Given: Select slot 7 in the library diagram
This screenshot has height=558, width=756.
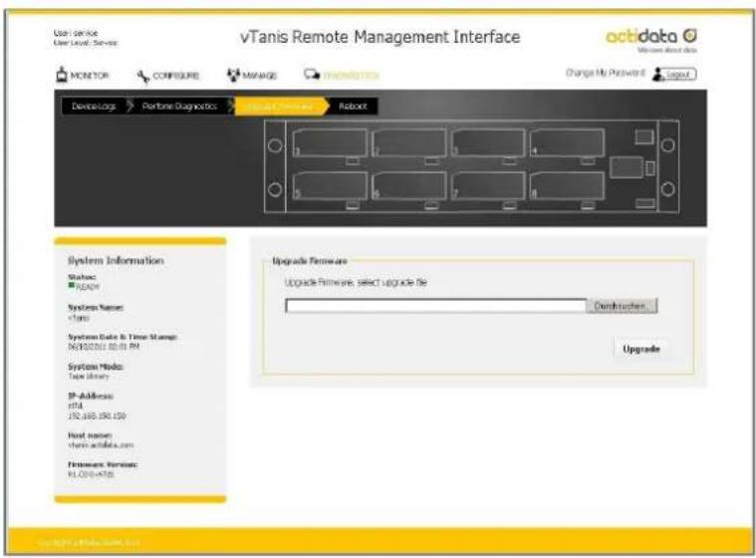Looking at the screenshot, I should (x=488, y=185).
